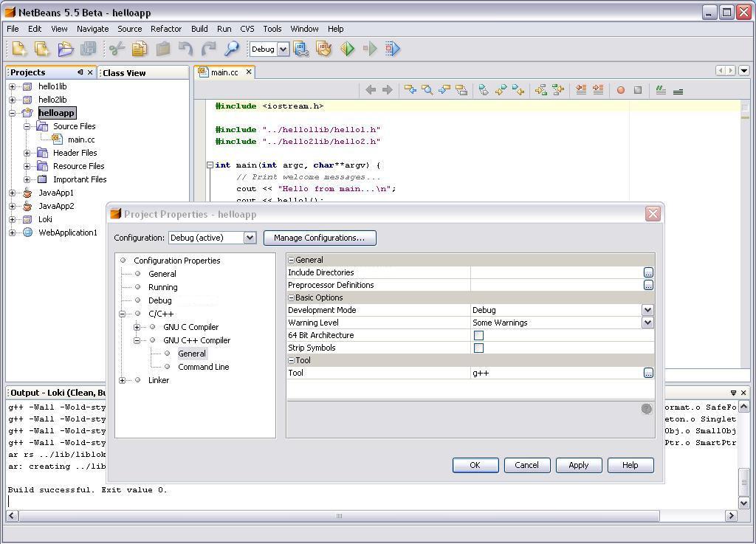Open the Build menu

coord(199,29)
